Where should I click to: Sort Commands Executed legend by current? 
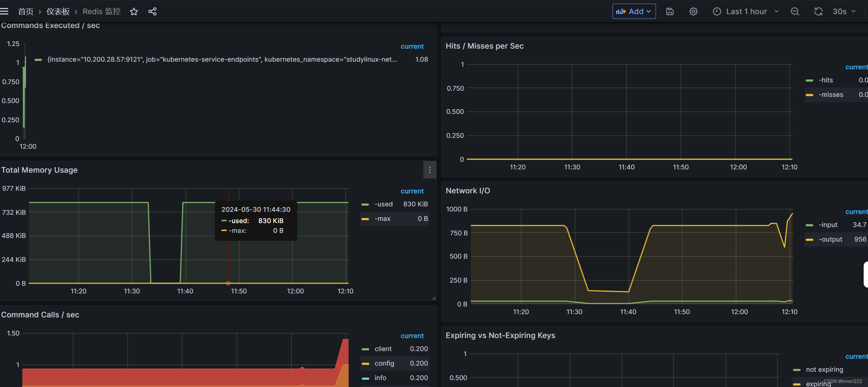pyautogui.click(x=412, y=46)
